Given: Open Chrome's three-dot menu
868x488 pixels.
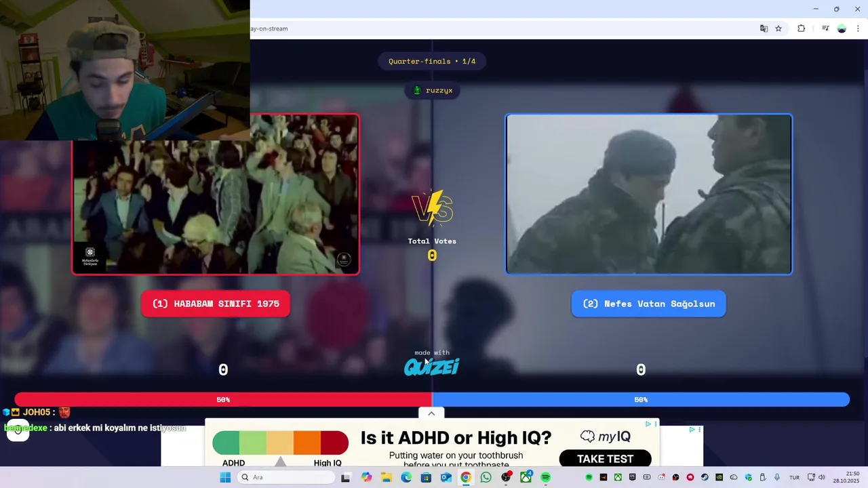Looking at the screenshot, I should [858, 28].
